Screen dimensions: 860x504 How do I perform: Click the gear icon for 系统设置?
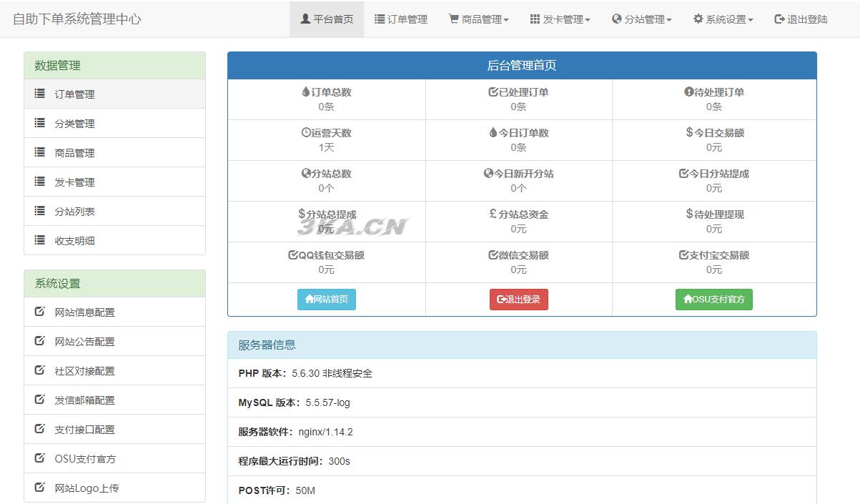(x=698, y=19)
